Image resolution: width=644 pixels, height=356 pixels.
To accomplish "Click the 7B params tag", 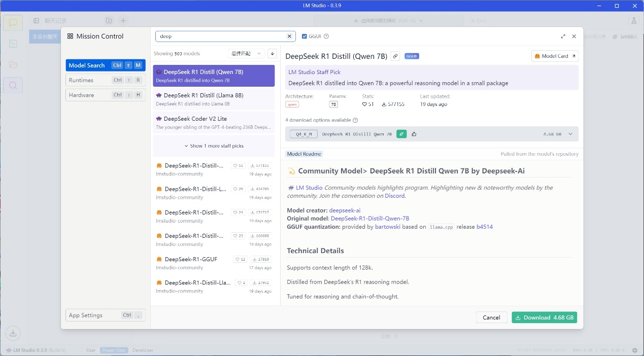I will tap(333, 104).
